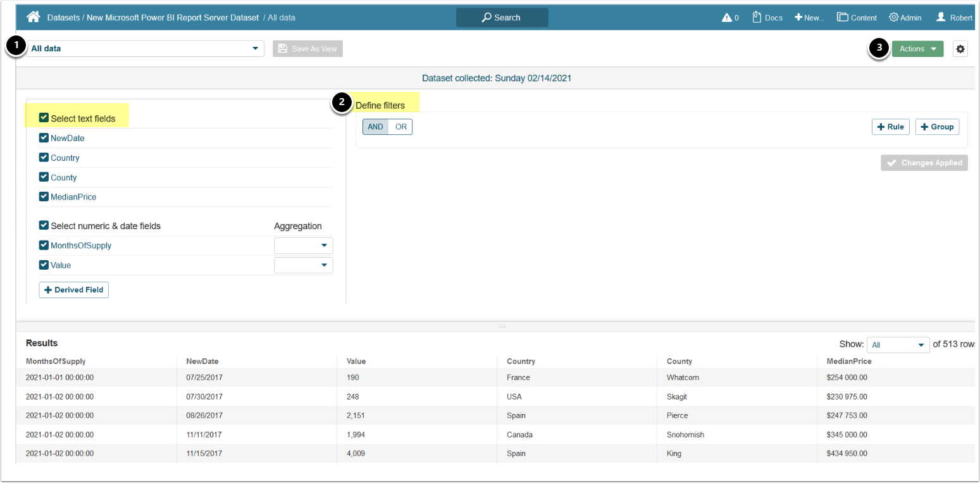Click the Home icon in breadcrumb

33,17
